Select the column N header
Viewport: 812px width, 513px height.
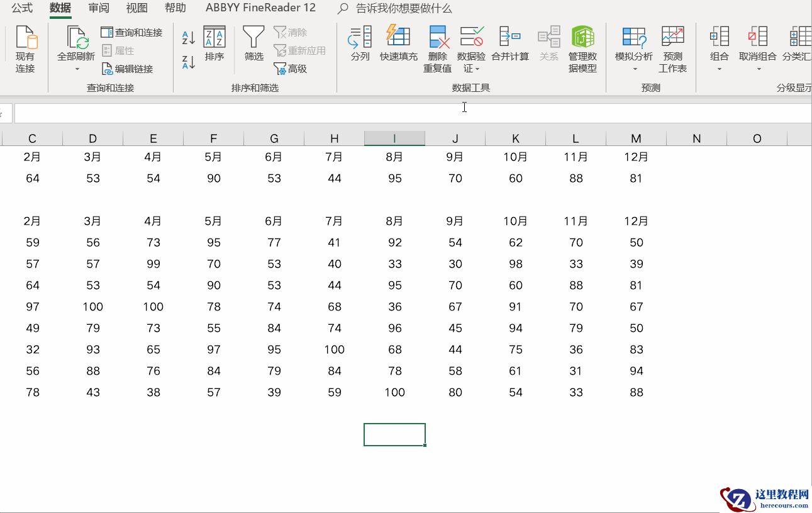coord(696,138)
